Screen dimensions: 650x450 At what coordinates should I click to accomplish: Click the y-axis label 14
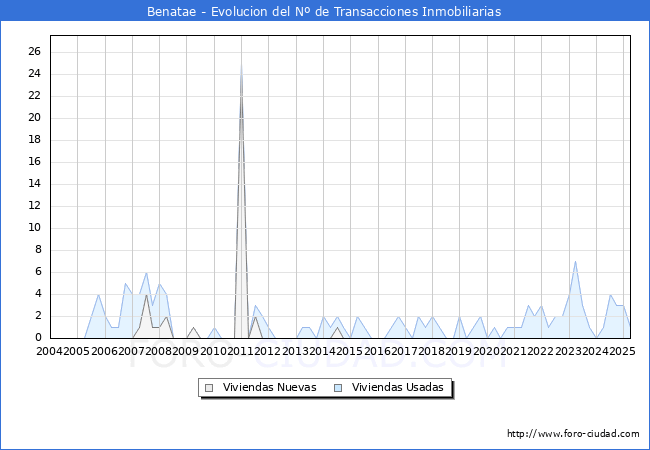tap(35, 183)
